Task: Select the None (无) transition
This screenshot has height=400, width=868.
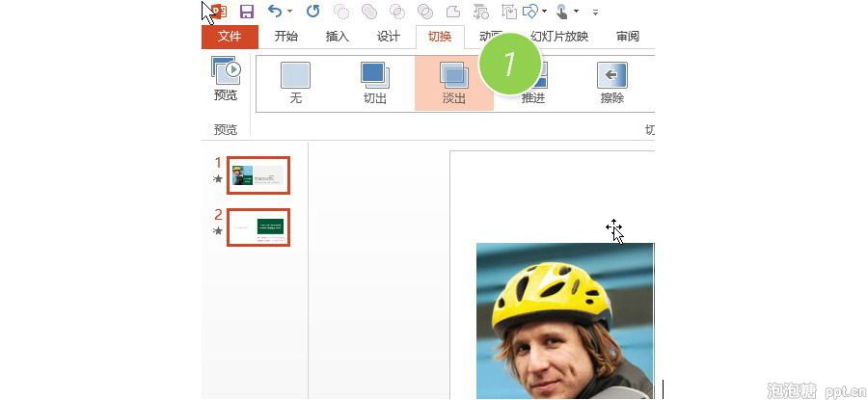Action: [295, 83]
